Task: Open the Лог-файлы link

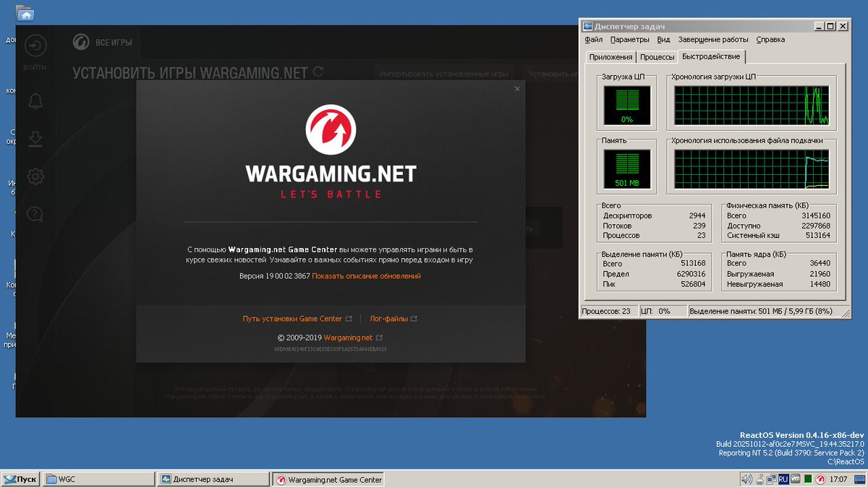Action: [388, 318]
